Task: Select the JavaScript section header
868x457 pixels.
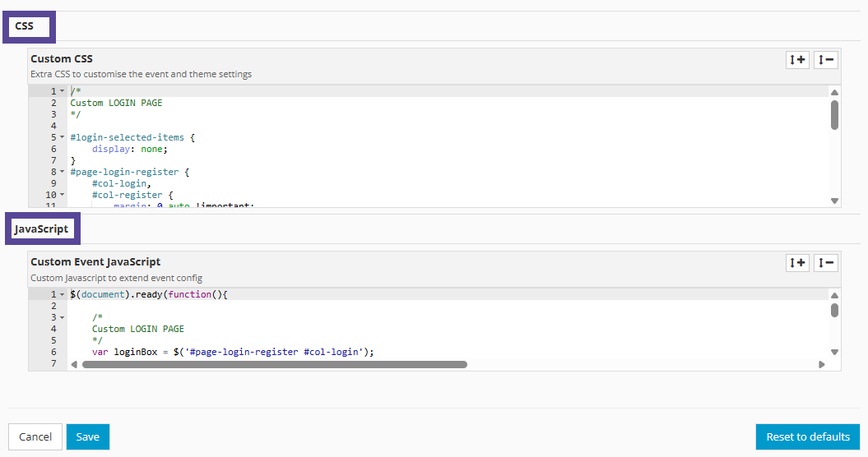Action: (x=41, y=228)
